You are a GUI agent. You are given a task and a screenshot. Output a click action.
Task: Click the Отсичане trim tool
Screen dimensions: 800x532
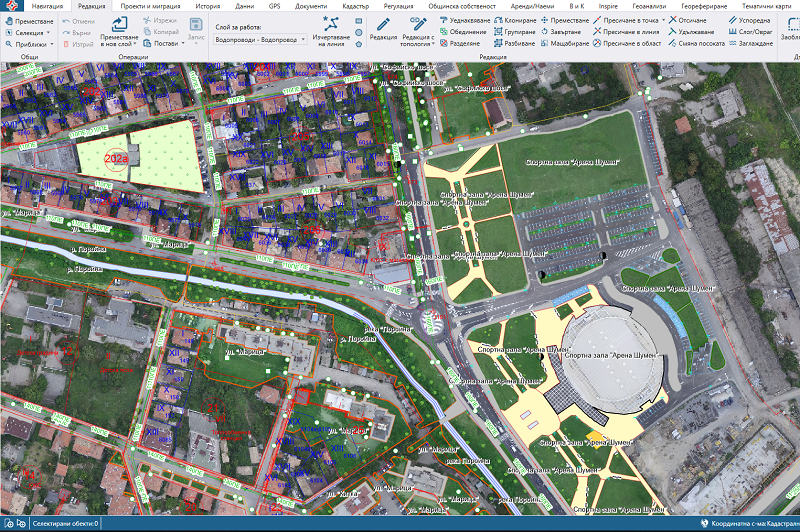(692, 19)
